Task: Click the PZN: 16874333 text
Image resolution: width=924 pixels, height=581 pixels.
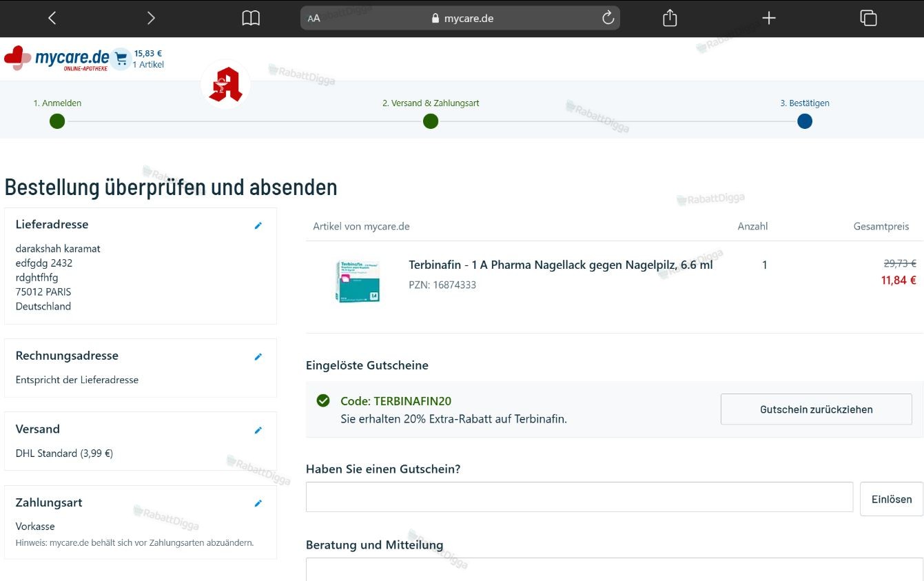Action: click(x=442, y=285)
